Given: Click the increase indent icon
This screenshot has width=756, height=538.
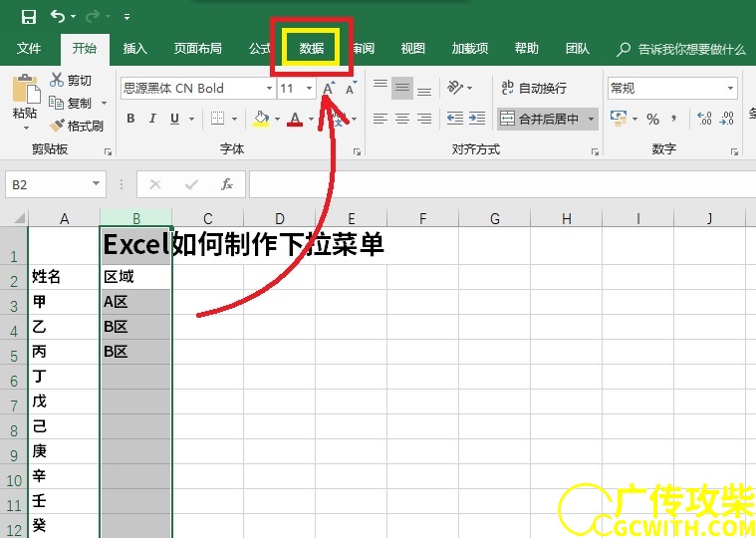Looking at the screenshot, I should tap(477, 119).
